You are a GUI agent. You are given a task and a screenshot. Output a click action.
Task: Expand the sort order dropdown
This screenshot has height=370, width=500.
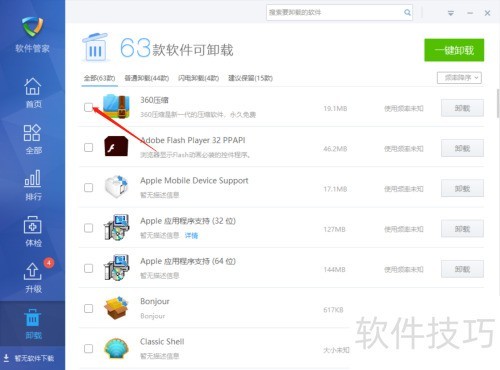coord(459,78)
